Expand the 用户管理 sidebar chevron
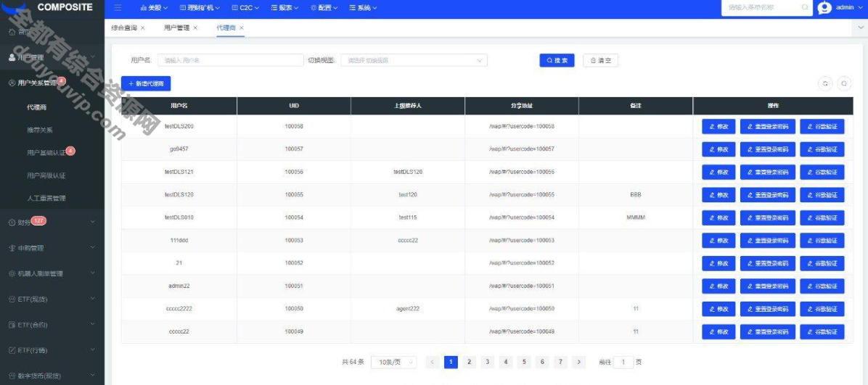Viewport: 868px width, 385px height. 92,57
